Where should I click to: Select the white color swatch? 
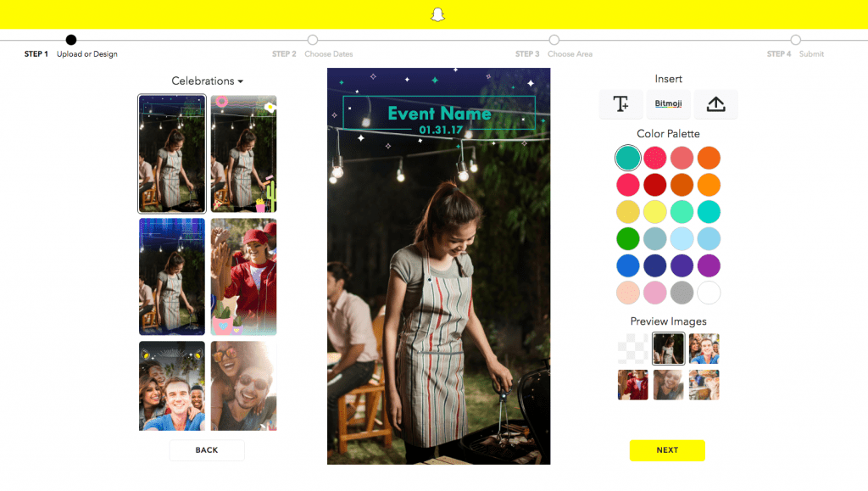pyautogui.click(x=709, y=293)
